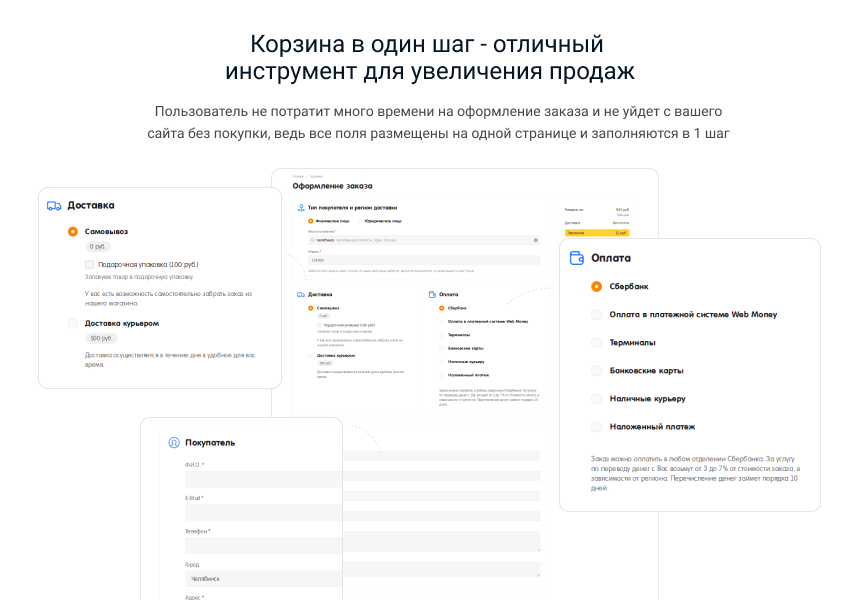Select Самовывоз in the large delivery card
Viewport: 860px width, 600px height.
(73, 231)
